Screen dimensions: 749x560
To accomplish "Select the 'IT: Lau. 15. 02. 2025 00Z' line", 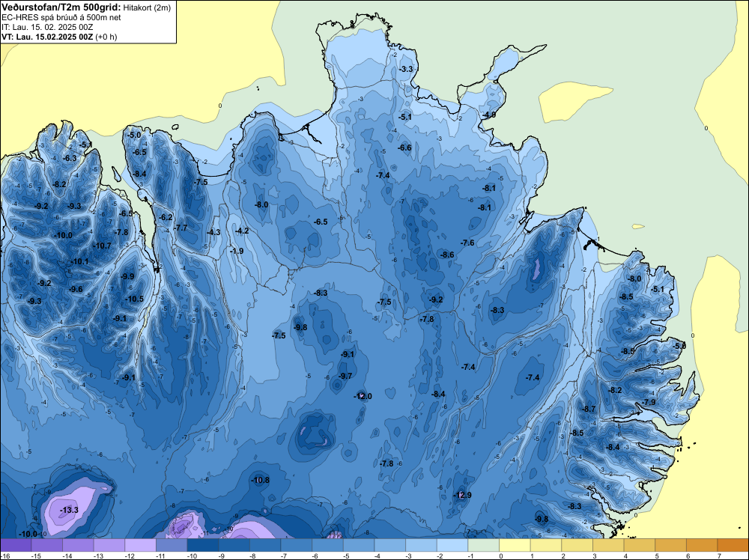I will (x=47, y=27).
